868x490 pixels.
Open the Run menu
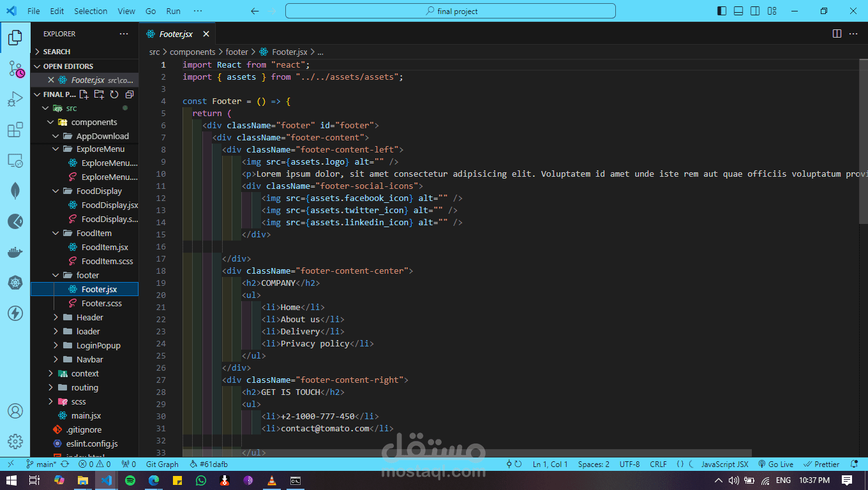tap(173, 11)
